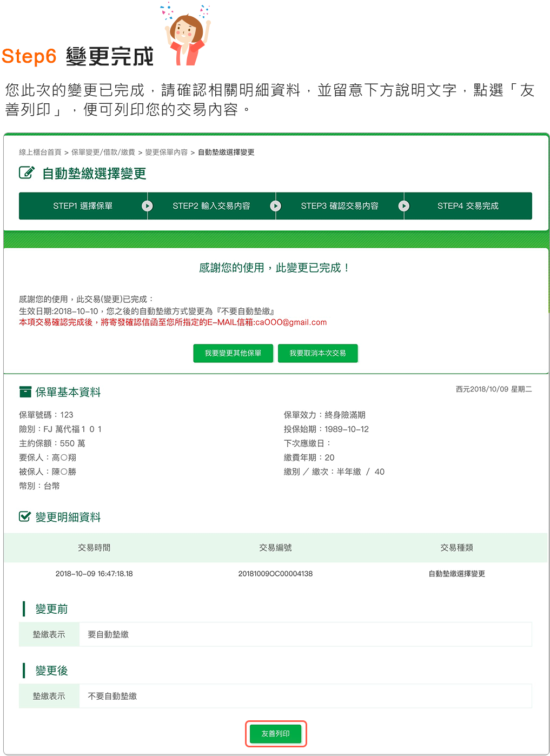Click 保單號碼：123 text
Image resolution: width=550 pixels, height=756 pixels.
[x=46, y=415]
